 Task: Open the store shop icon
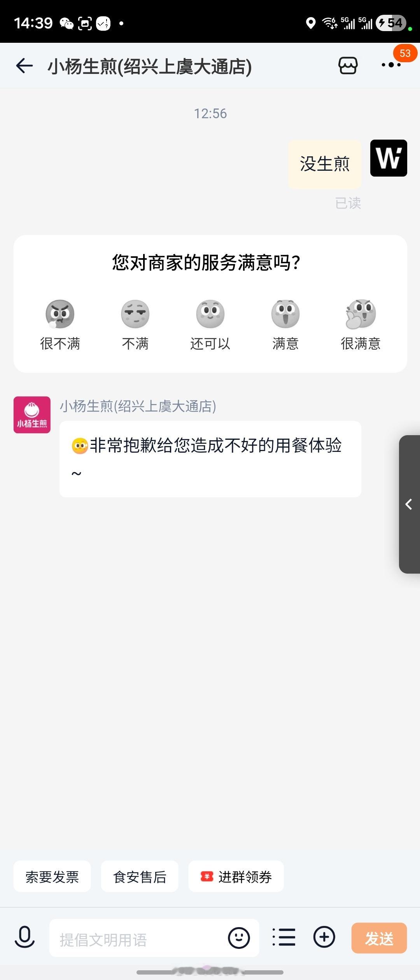point(348,66)
